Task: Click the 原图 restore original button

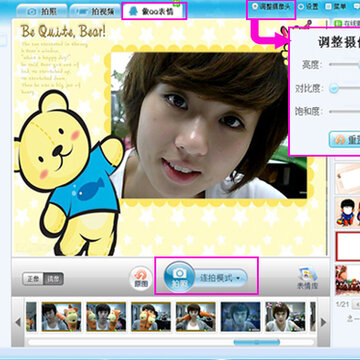Action: (x=141, y=279)
